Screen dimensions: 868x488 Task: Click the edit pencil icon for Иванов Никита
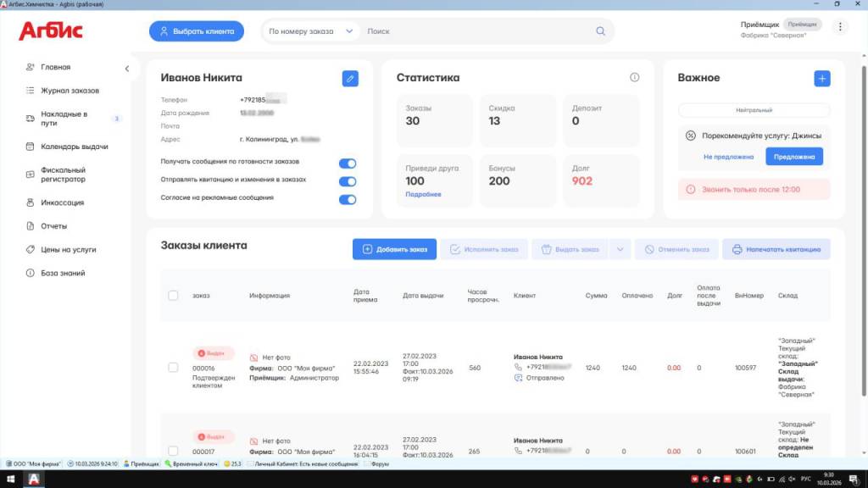[x=350, y=78]
